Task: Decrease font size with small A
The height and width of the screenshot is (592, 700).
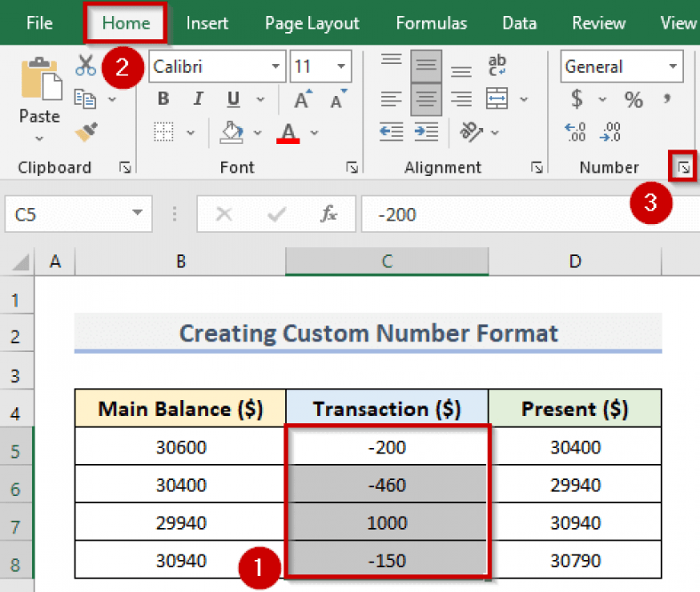Action: coord(338,99)
